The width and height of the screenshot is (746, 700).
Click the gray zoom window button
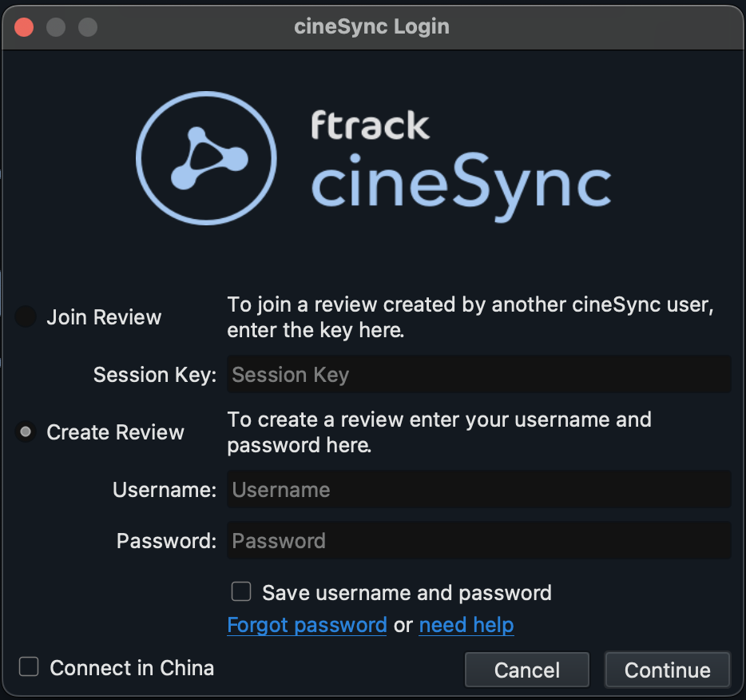pyautogui.click(x=88, y=27)
